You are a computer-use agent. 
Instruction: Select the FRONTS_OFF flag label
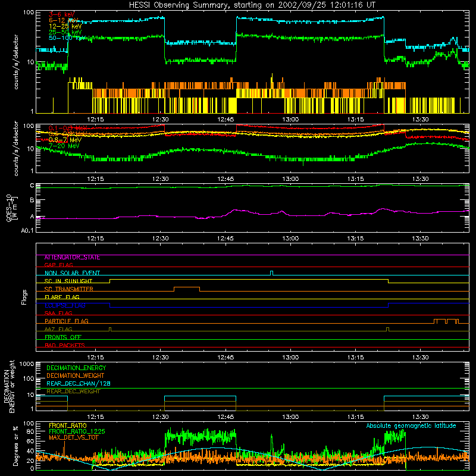[x=63, y=337]
